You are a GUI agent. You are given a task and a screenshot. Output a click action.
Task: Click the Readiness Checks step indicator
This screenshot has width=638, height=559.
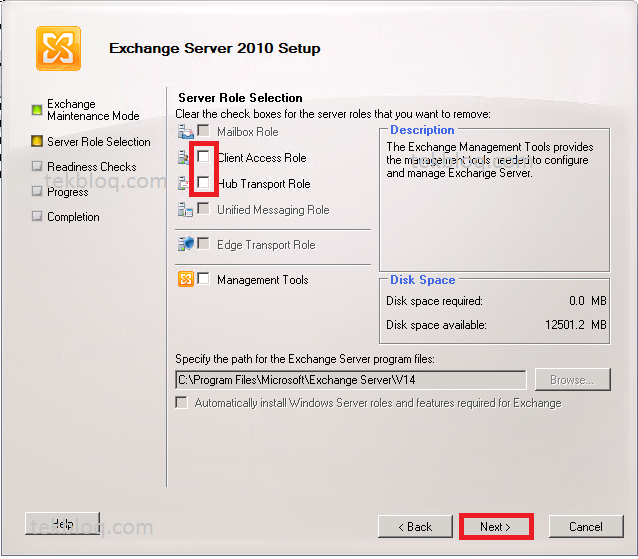pyautogui.click(x=37, y=166)
